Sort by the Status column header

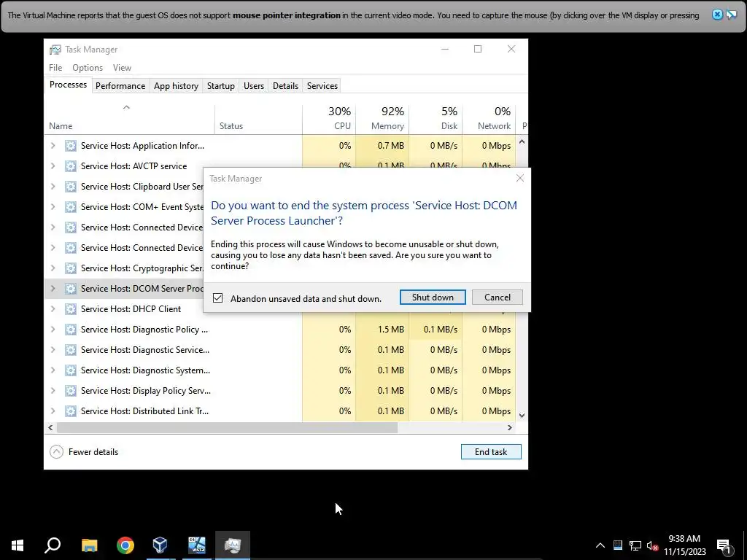click(258, 119)
